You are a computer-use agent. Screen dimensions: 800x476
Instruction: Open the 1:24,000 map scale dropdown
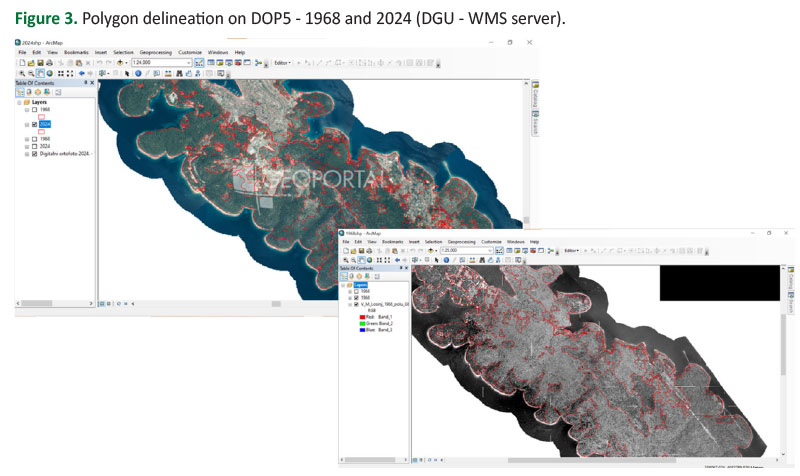coord(188,62)
